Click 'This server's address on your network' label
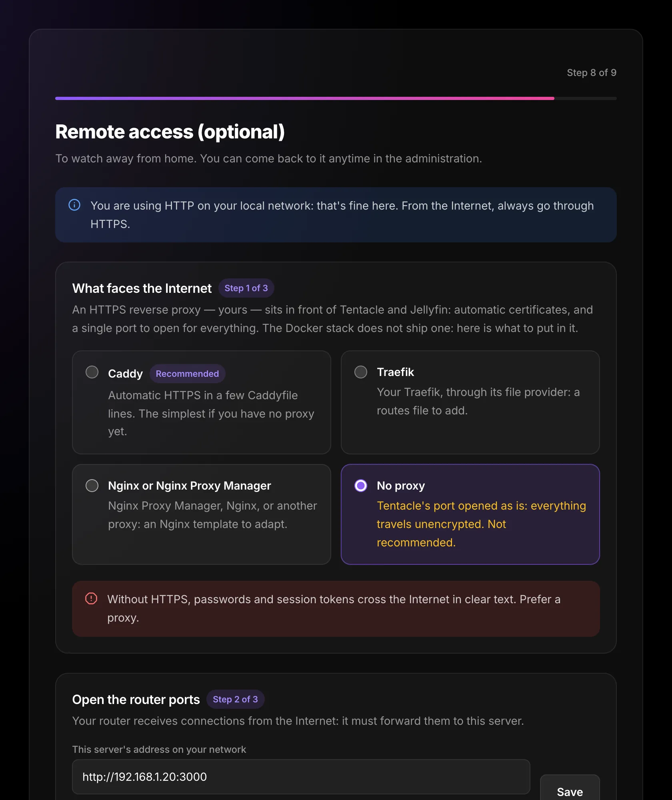This screenshot has width=672, height=800. point(159,749)
